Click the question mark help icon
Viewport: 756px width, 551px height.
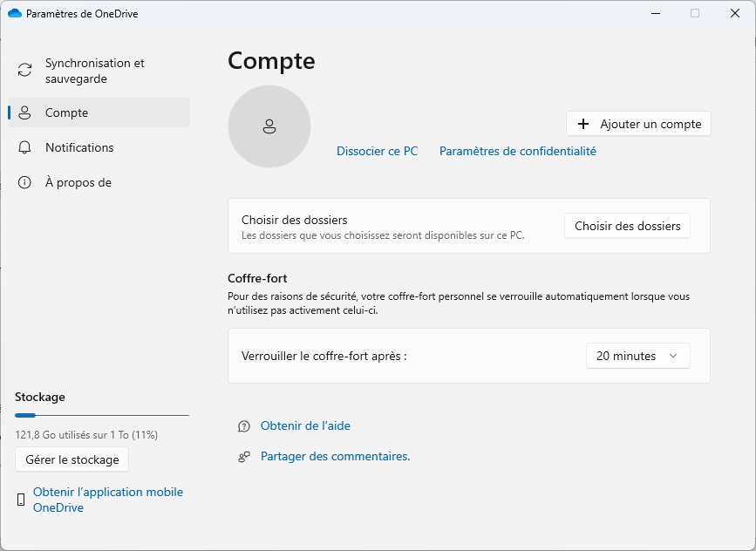point(244,426)
